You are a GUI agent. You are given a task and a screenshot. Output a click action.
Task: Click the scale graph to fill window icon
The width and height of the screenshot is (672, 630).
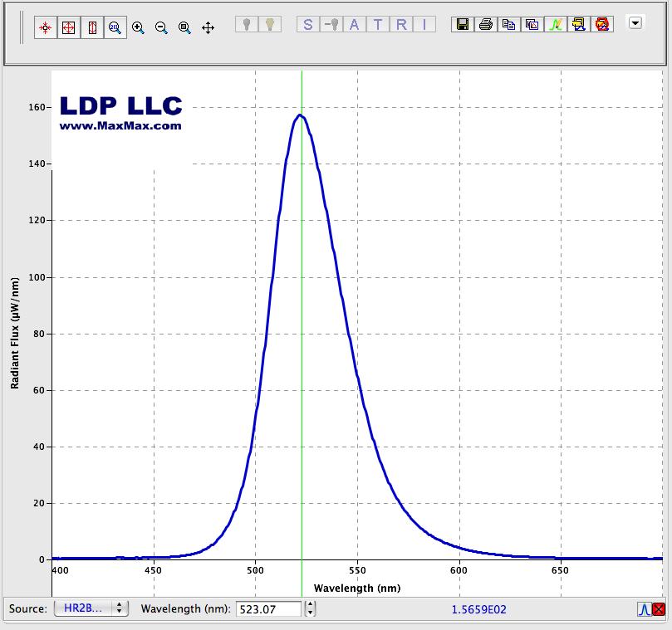(46, 28)
